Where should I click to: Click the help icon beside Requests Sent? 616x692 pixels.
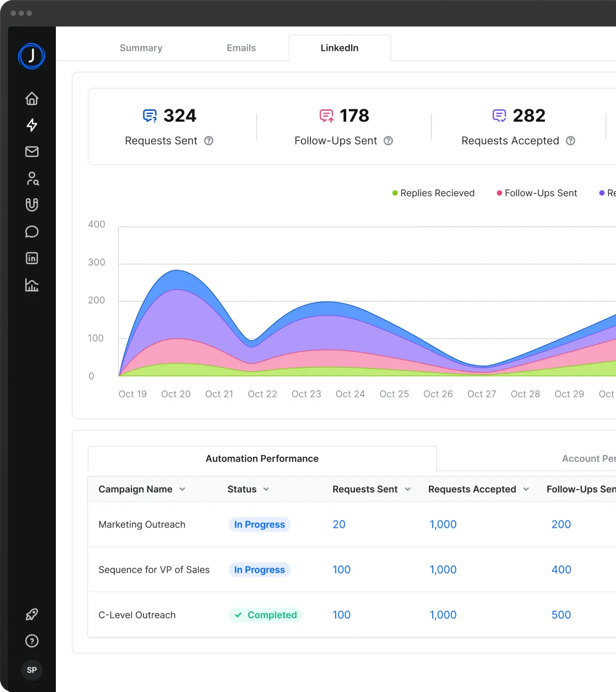point(208,141)
